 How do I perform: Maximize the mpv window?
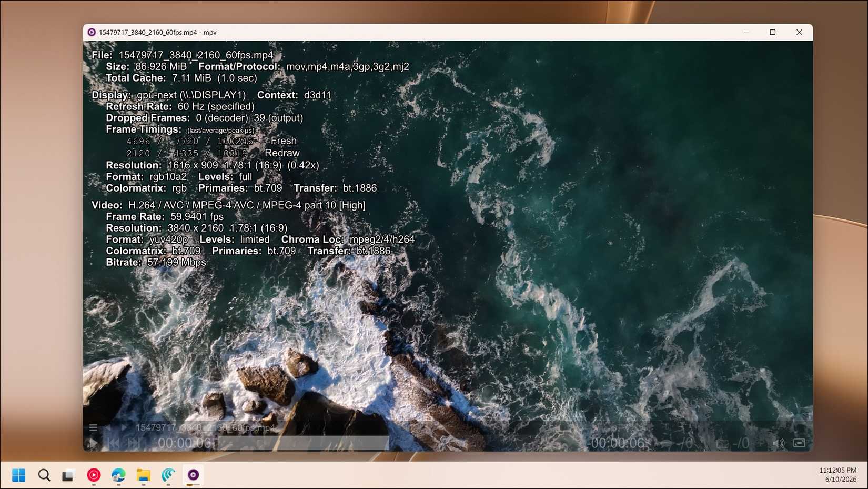772,32
